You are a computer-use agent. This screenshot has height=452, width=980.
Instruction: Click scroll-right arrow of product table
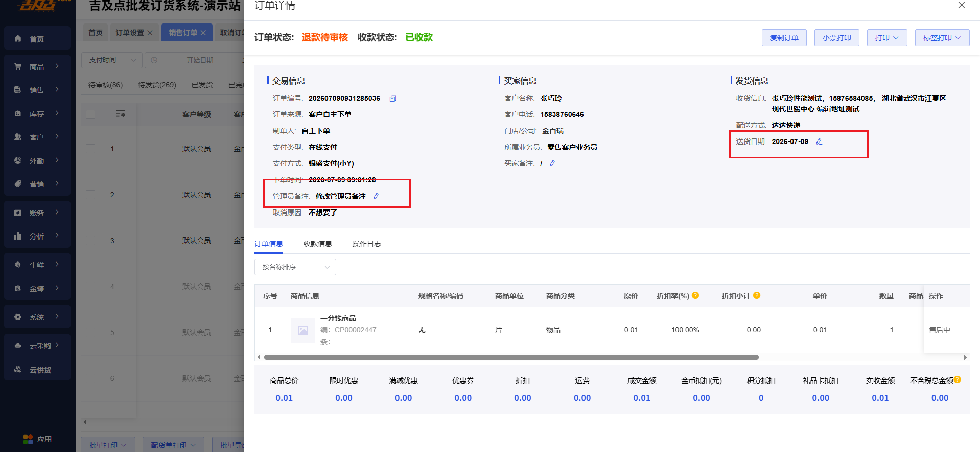[x=965, y=358]
